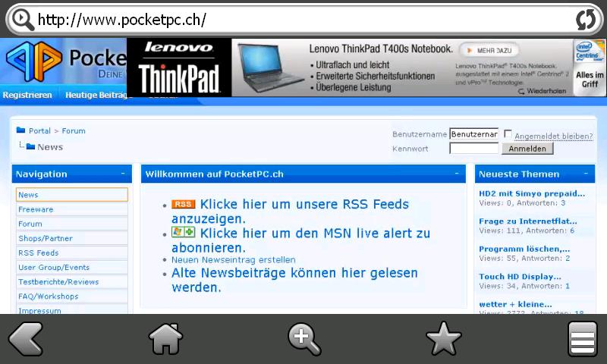Viewport: 607px width, 364px height.
Task: Click Angemeldet bleiben? label text
Action: click(554, 136)
